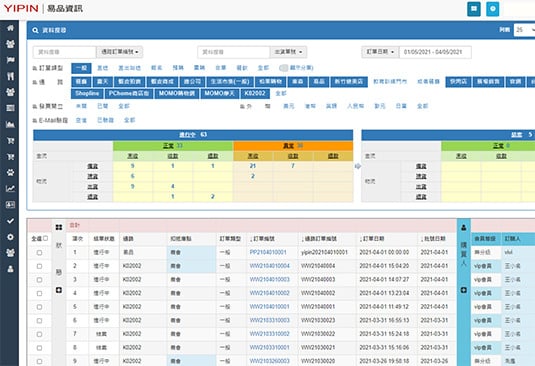
Task: Click the date range field 01/05/2021 - 04/05/2021
Action: [x=435, y=52]
